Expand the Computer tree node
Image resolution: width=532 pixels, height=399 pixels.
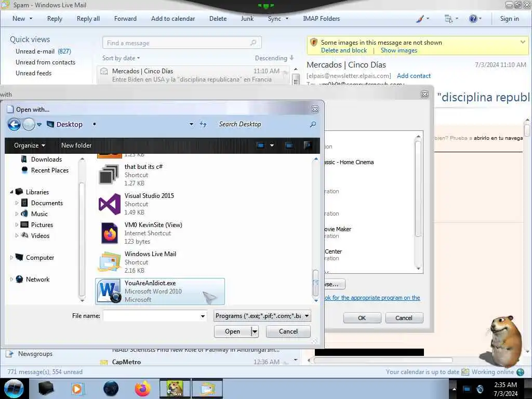pyautogui.click(x=11, y=258)
